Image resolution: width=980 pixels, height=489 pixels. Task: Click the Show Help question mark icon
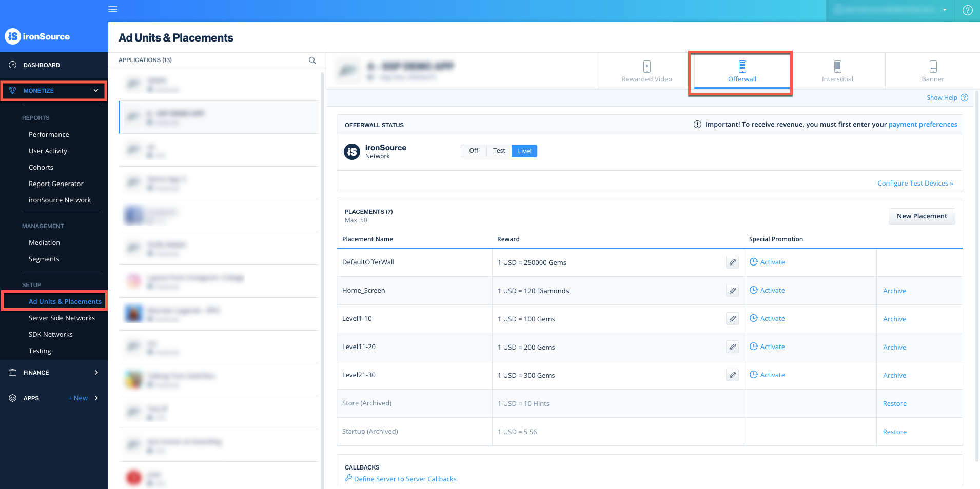[964, 97]
